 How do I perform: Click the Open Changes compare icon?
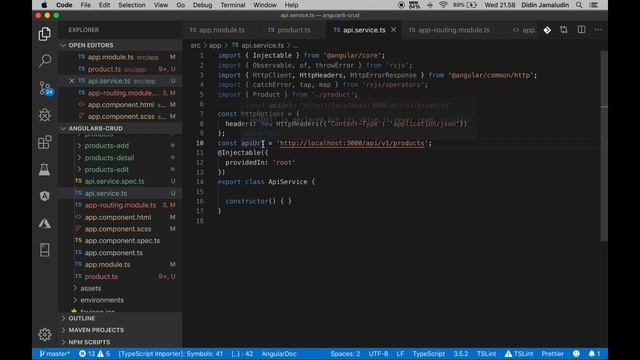coord(564,30)
